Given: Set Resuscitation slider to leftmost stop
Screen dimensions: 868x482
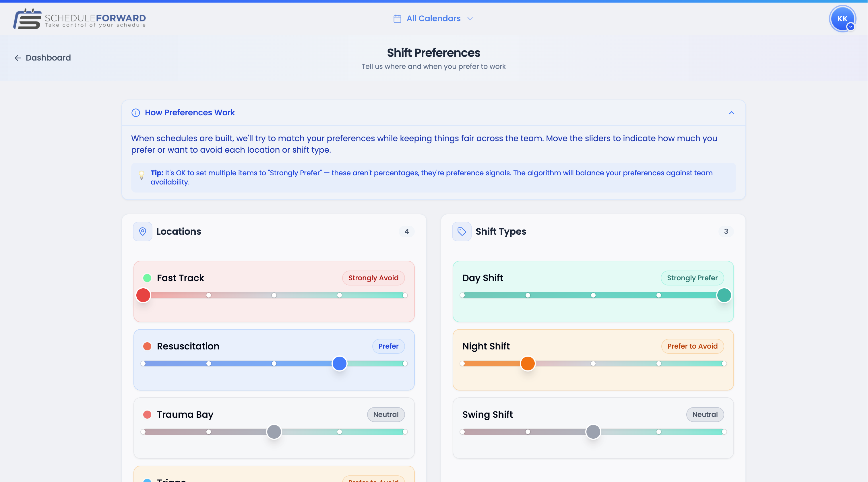Looking at the screenshot, I should [143, 364].
